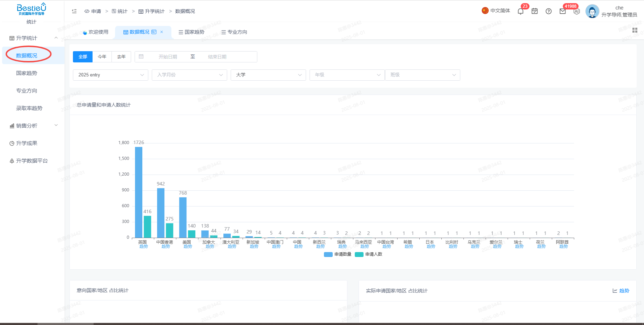Toggle the blue 申请数量 legend swatch
Image resolution: width=644 pixels, height=325 pixels.
(328, 255)
